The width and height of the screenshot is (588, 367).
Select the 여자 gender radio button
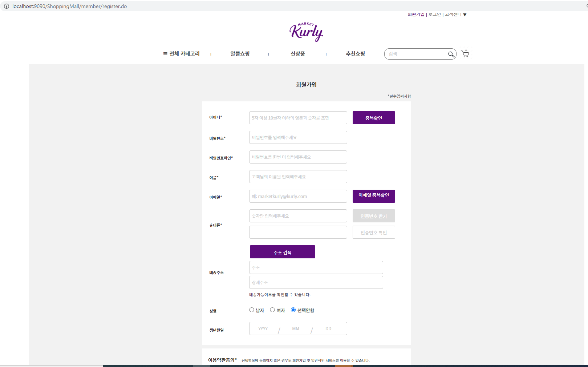coord(272,310)
